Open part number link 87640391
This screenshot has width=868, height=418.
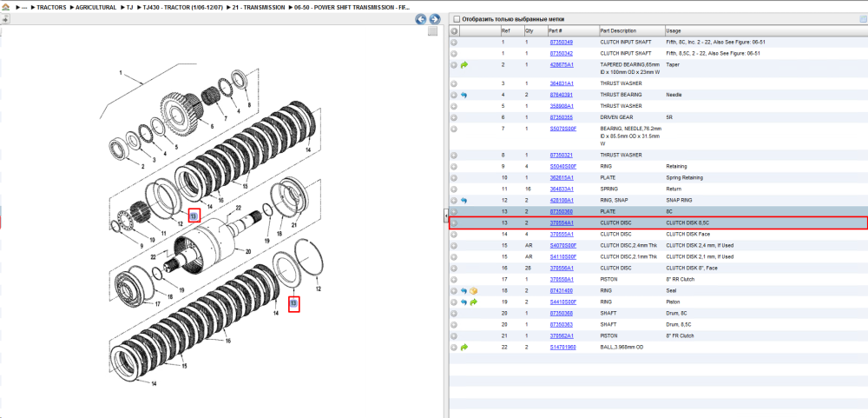coord(562,95)
